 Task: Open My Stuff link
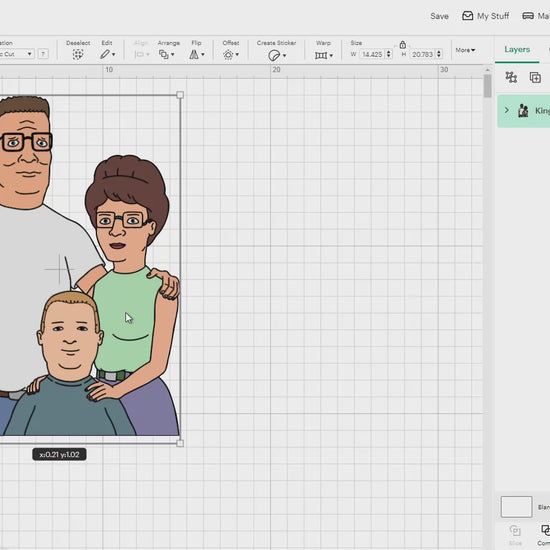coord(493,16)
